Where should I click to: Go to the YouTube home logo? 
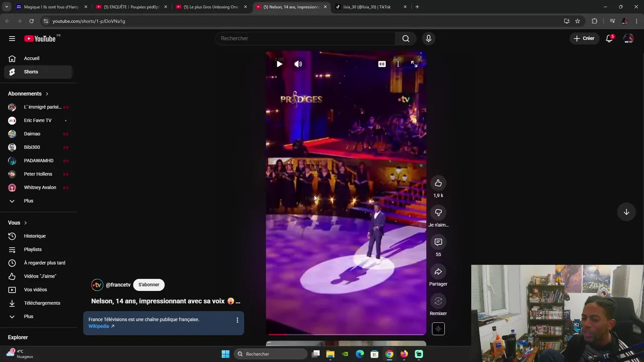click(40, 39)
